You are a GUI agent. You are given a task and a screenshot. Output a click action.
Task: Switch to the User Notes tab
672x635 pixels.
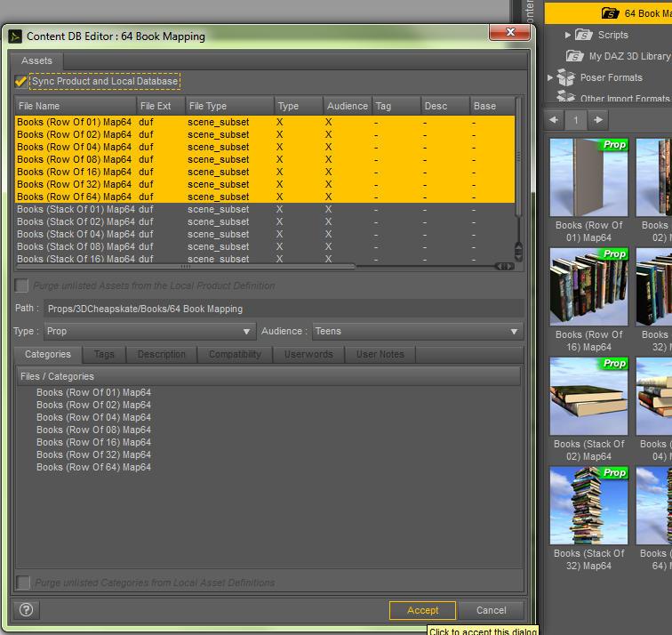click(380, 355)
